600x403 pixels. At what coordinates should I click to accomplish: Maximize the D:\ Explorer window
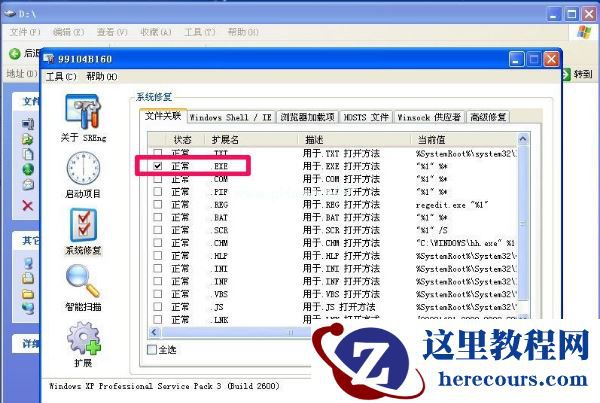point(572,15)
